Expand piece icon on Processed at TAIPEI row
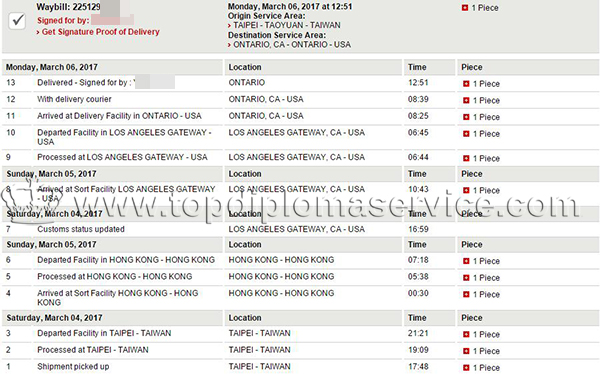 [466, 351]
